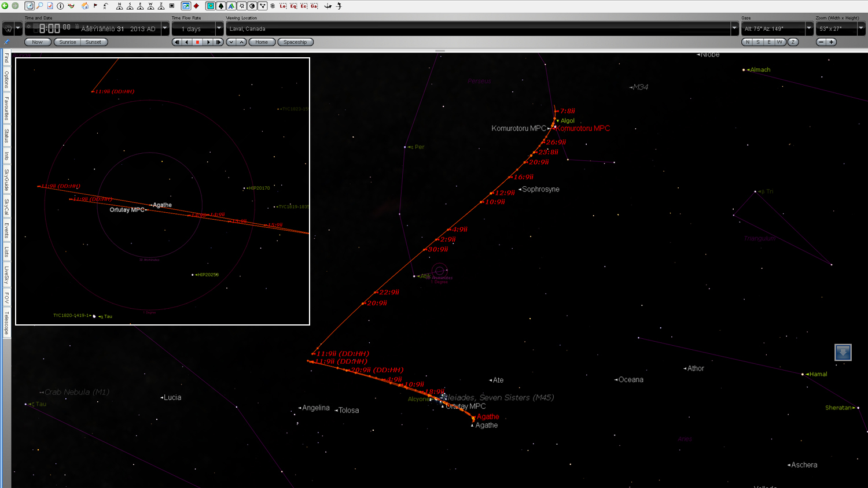The image size is (868, 488).
Task: Click the green back arrow icon
Action: click(5, 6)
